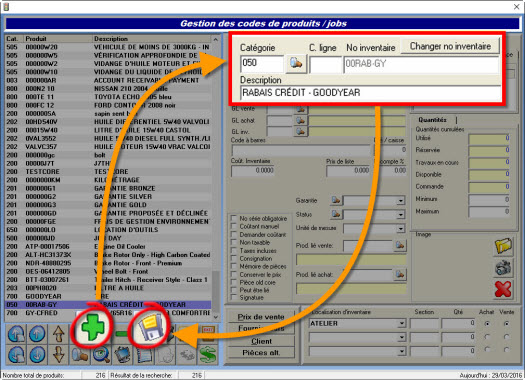Screen dimensions: 525x380
Task: Open lookup for Prod. lié achat
Action: point(400,275)
